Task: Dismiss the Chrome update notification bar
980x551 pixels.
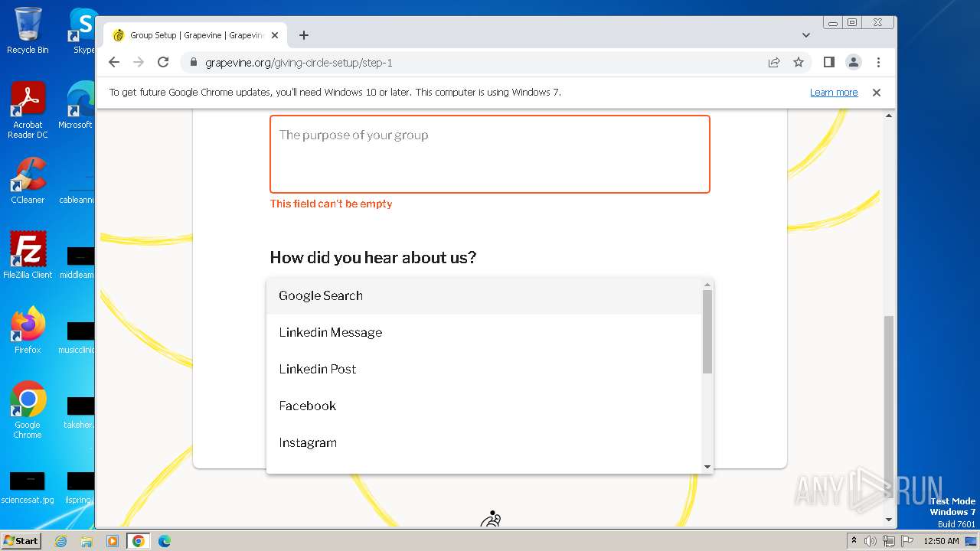Action: click(x=877, y=92)
